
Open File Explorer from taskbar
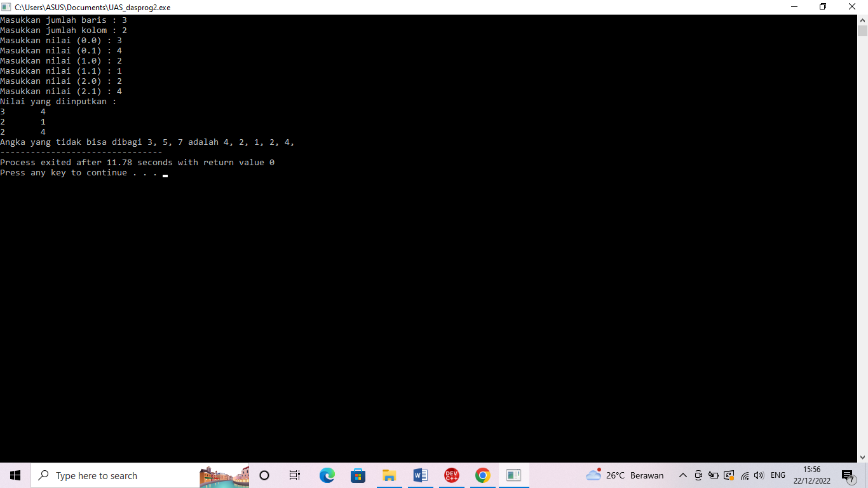389,475
